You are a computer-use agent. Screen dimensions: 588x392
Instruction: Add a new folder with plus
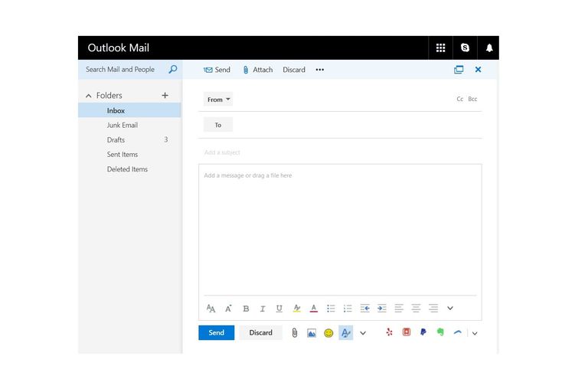click(165, 95)
